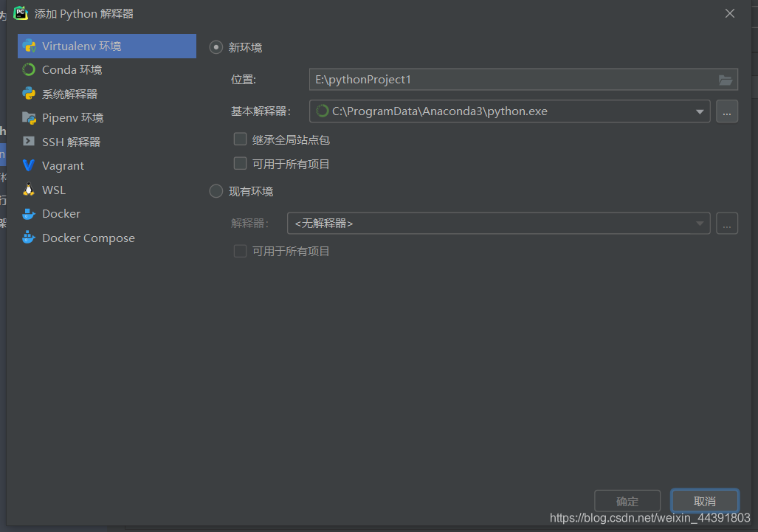Select WSL in the sidebar
758x532 pixels.
coord(107,190)
